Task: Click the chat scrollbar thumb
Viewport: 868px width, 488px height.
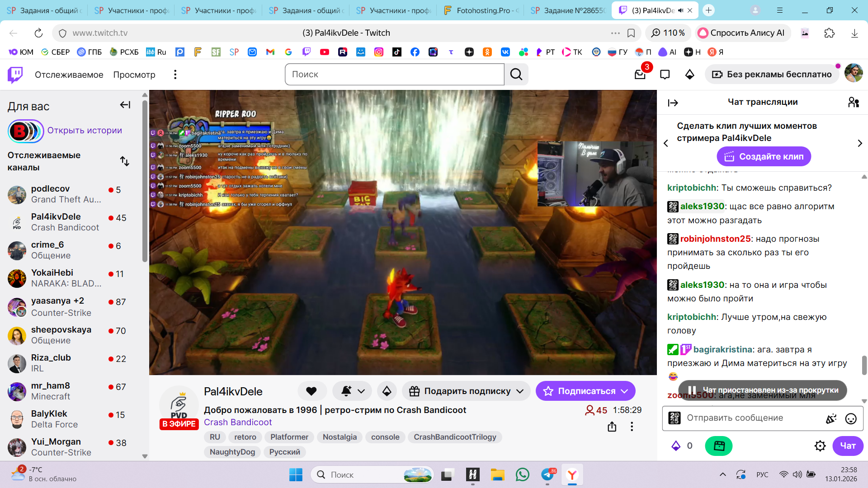Action: click(864, 365)
